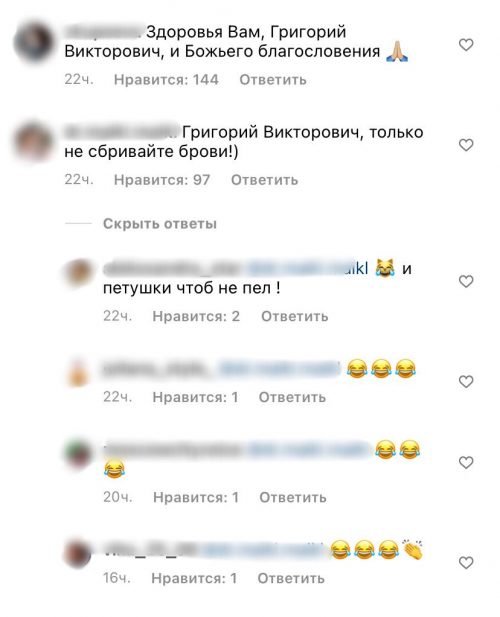This screenshot has width=500, height=617.
Task: View likes list "Нравится: 144"
Action: pos(166,80)
